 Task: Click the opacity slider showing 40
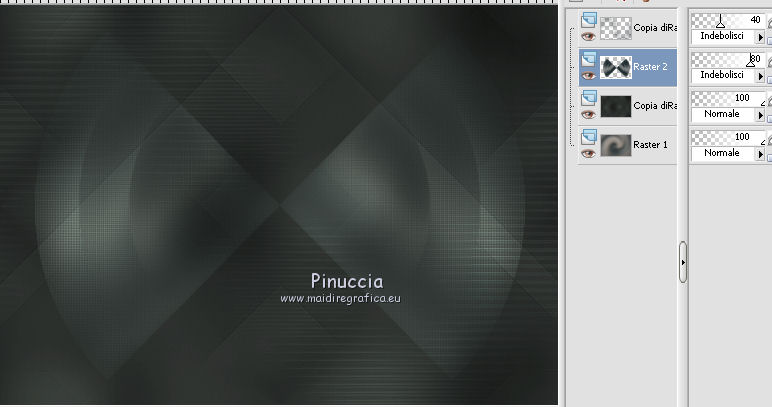point(729,21)
